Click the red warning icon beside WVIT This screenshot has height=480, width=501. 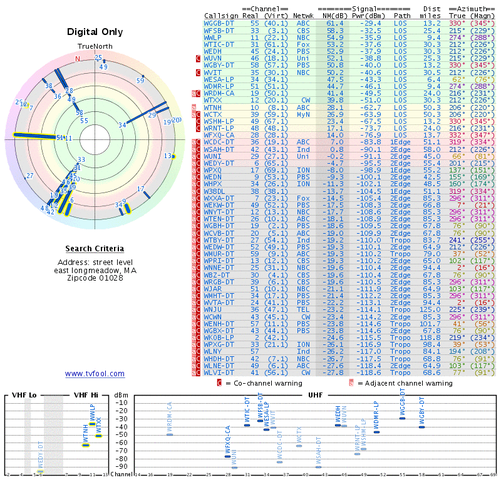[198, 72]
